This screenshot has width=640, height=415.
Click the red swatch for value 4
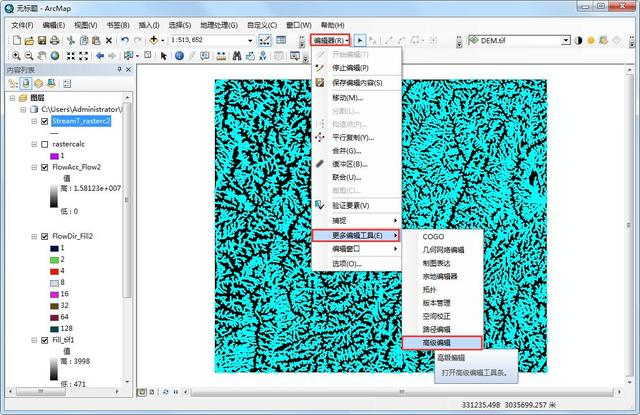coord(54,271)
